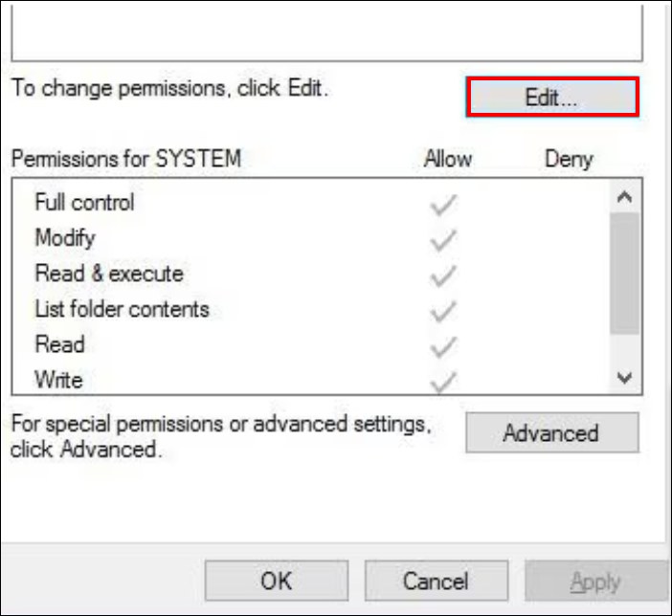Image resolution: width=672 pixels, height=616 pixels.
Task: Click the Allow checkmark for Read
Action: (x=442, y=345)
